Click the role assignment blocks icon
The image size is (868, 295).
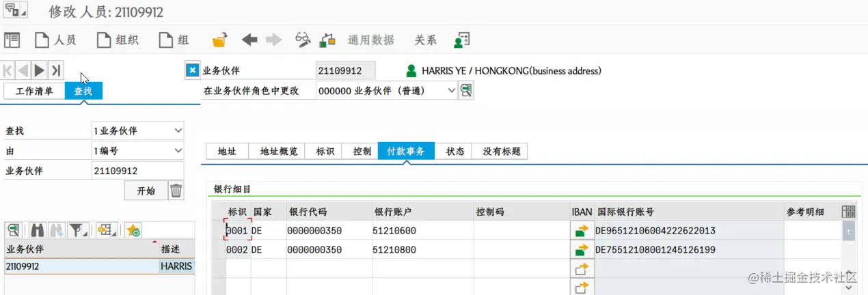[x=327, y=40]
